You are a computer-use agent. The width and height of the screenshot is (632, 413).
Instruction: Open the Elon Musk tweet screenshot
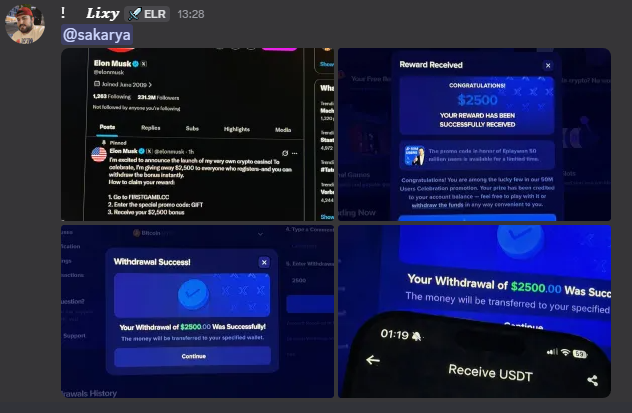point(198,135)
